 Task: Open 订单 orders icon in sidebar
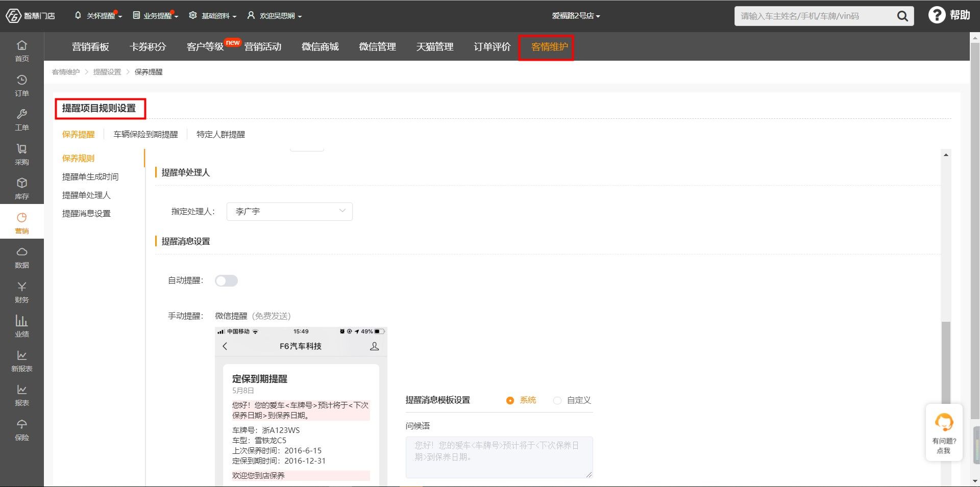click(22, 86)
